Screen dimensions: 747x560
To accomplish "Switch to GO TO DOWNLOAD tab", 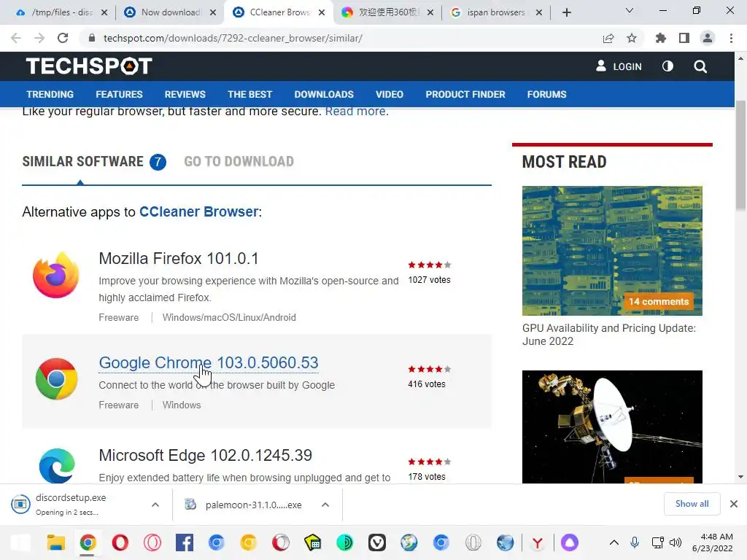I will (239, 162).
